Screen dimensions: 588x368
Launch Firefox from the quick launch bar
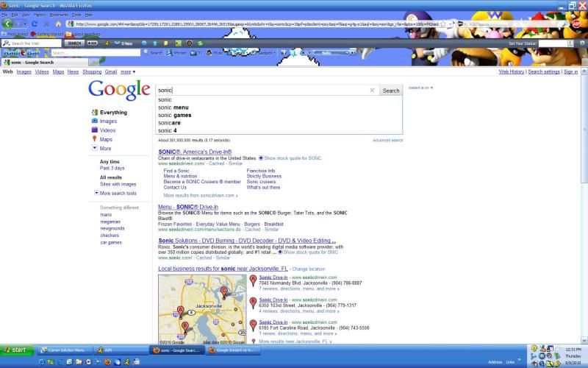(x=107, y=362)
